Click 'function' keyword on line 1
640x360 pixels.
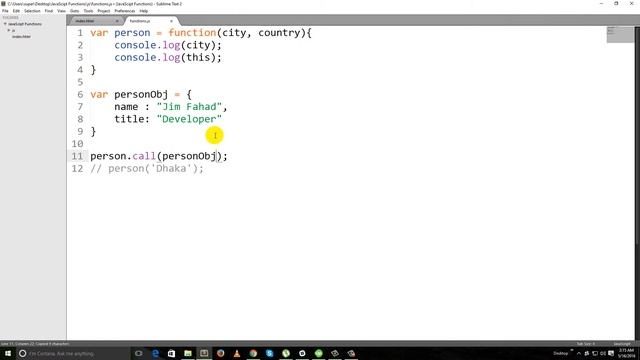point(192,33)
